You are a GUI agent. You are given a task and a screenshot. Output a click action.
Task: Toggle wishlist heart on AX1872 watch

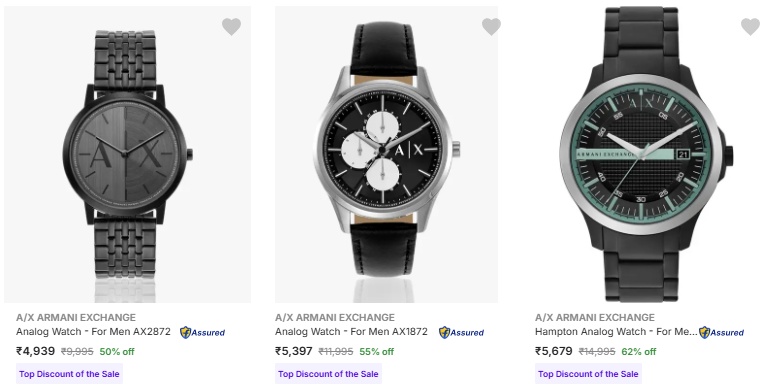coord(491,26)
